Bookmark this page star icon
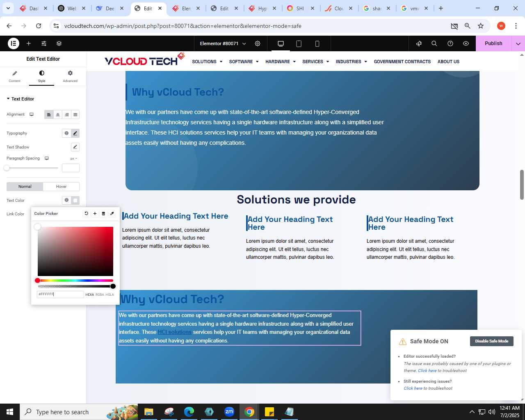 coord(481,26)
